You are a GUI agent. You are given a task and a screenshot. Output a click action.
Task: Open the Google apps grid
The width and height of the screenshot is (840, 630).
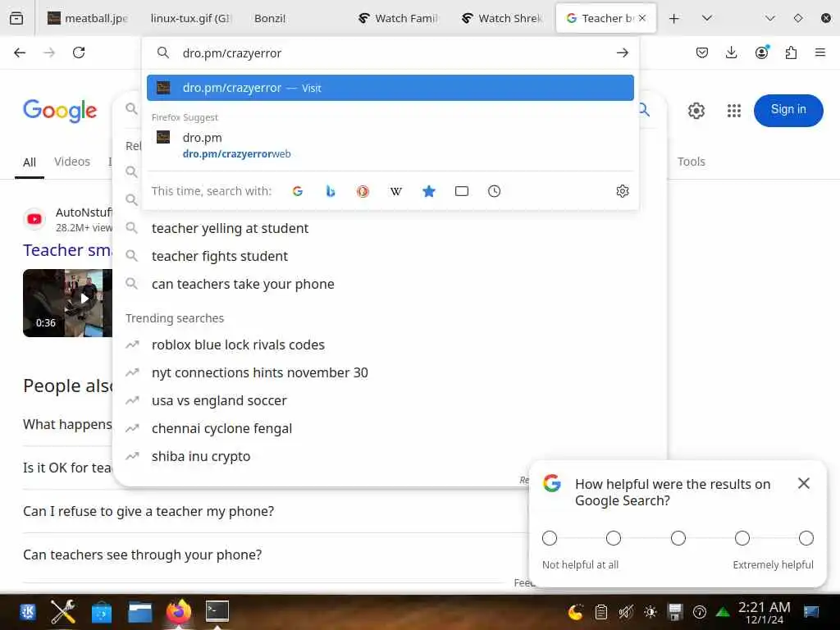[734, 111]
